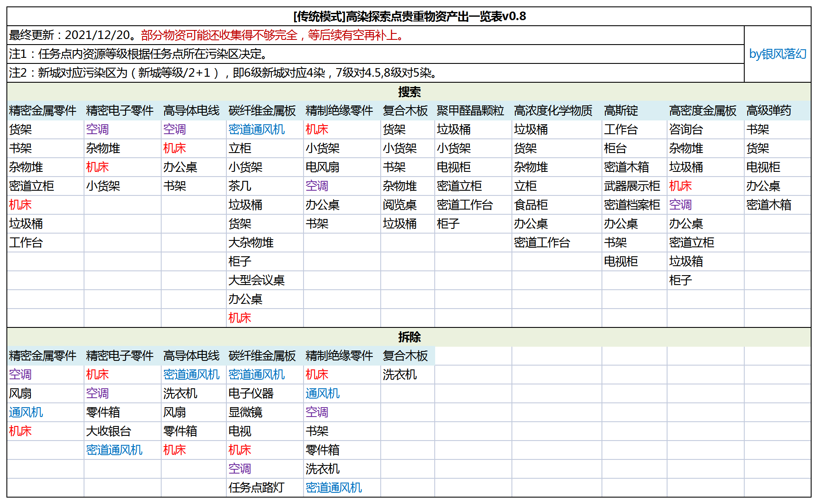Click the 最终更新 date note row
Image resolution: width=818 pixels, height=504 pixels.
[x=376, y=35]
